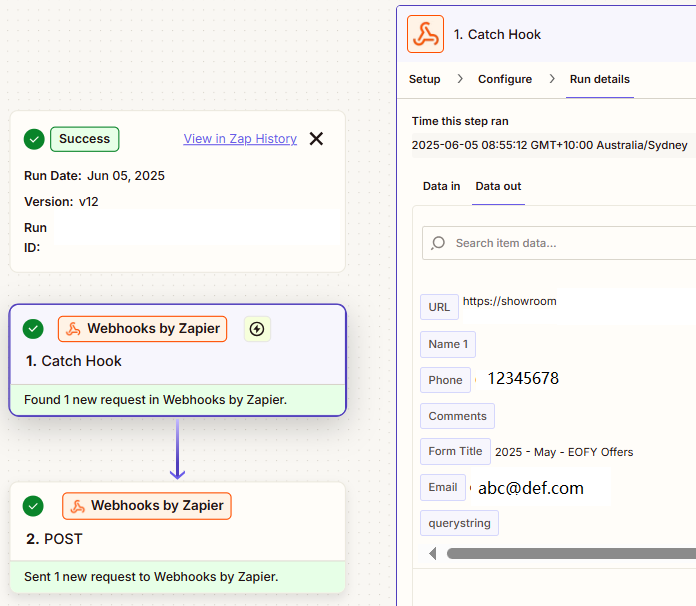The height and width of the screenshot is (606, 696).
Task: Click the Version: v12 text
Action: click(x=61, y=202)
